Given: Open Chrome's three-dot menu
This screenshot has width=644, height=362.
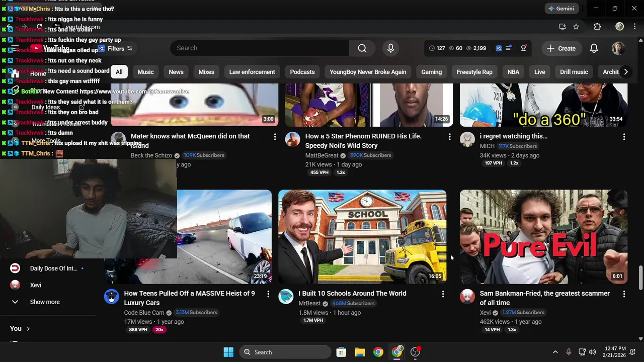Looking at the screenshot, I should click(634, 27).
